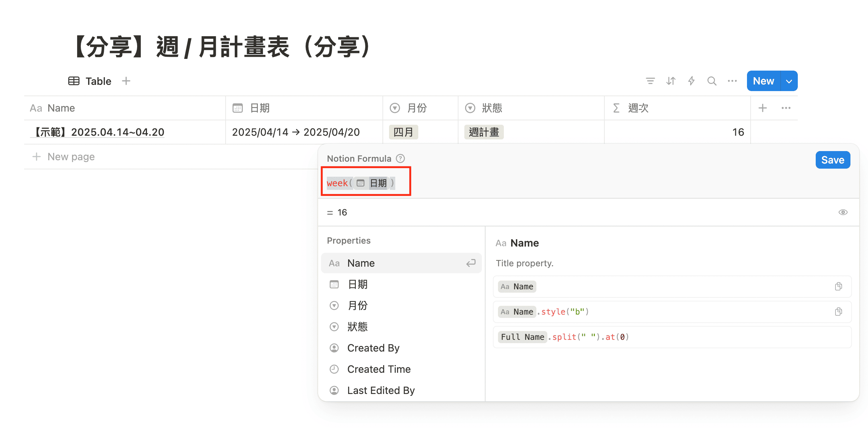Open the 狀態 select cell 週計畫

484,132
